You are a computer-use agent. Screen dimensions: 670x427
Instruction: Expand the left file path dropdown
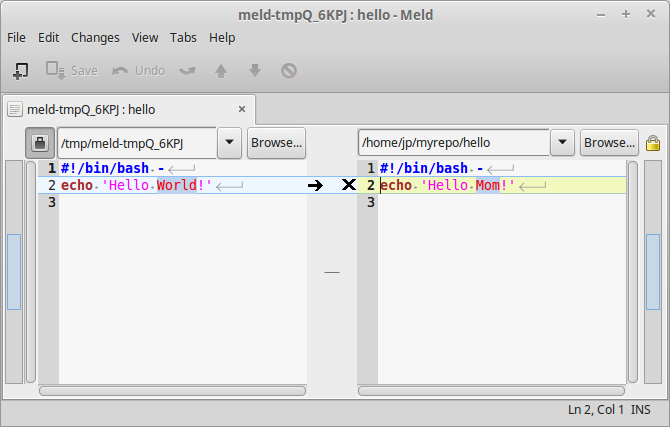[229, 142]
